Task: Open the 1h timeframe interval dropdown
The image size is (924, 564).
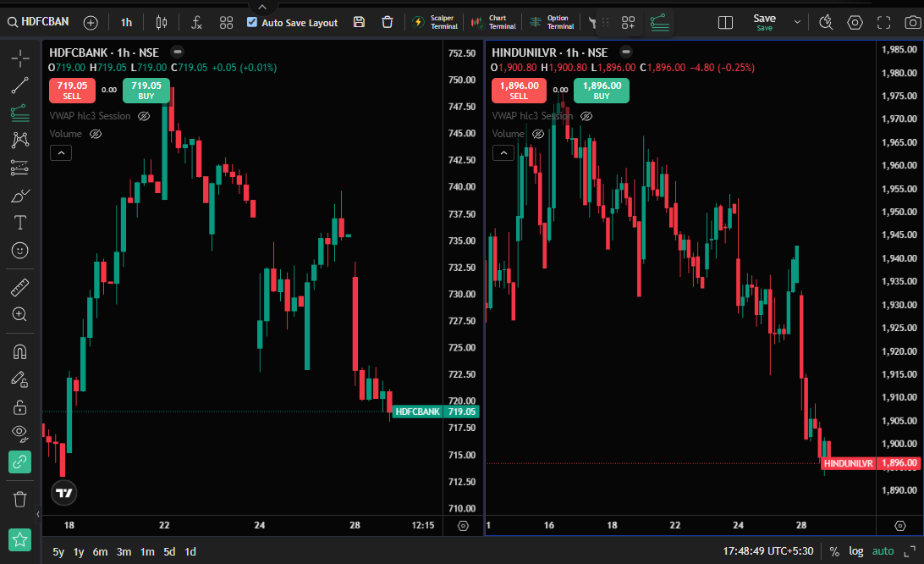Action: click(x=127, y=22)
